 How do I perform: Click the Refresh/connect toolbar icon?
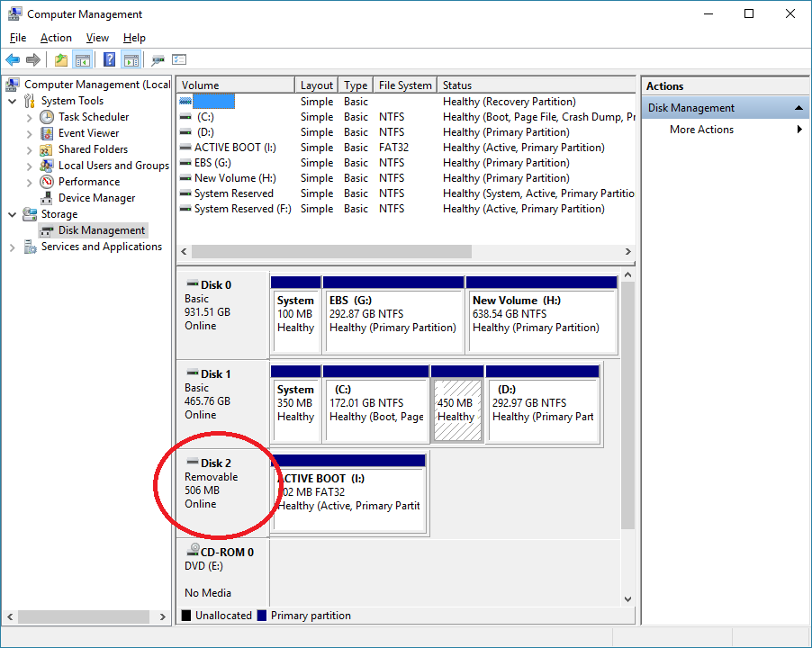[x=158, y=60]
